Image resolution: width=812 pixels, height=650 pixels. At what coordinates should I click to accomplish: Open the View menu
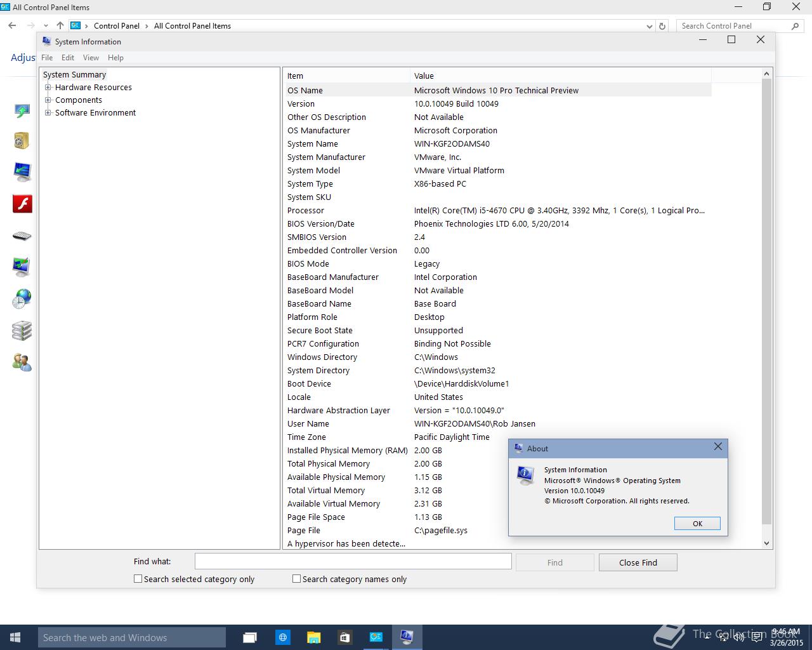coord(91,58)
